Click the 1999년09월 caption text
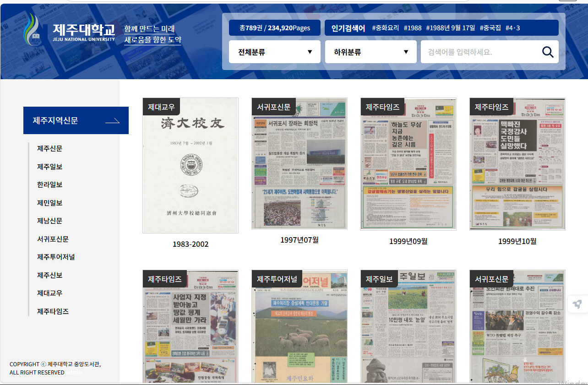 tap(408, 241)
